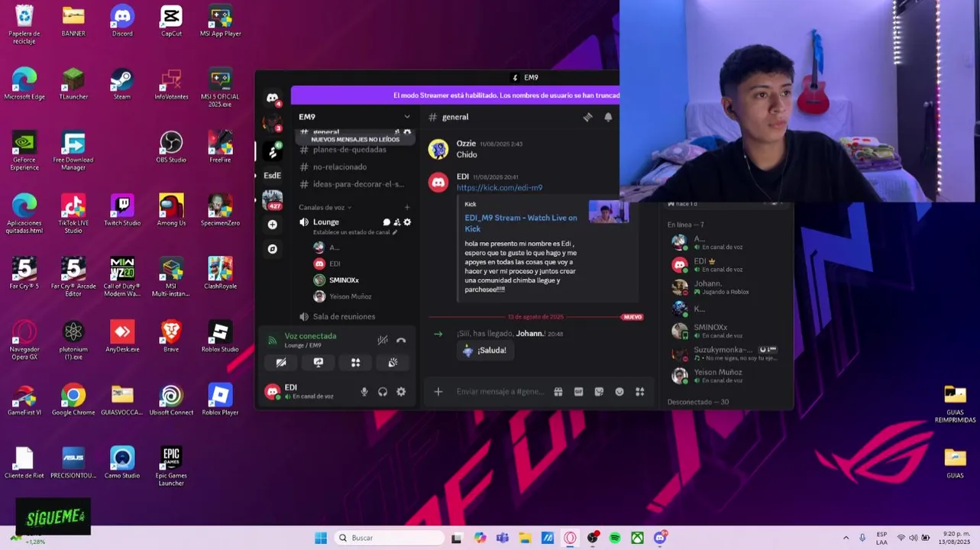
Task: Click Voz conectada connection status
Action: (x=310, y=336)
